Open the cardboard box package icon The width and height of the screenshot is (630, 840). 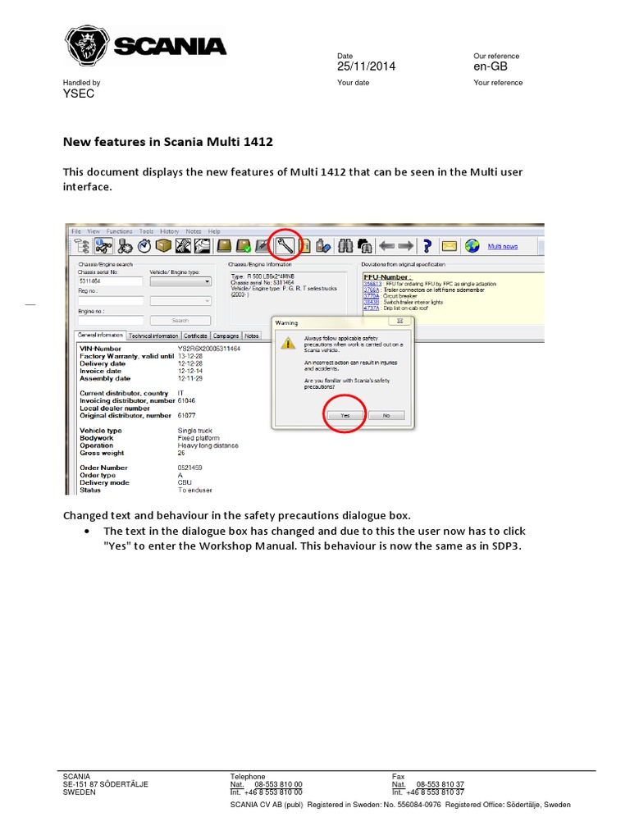click(163, 246)
